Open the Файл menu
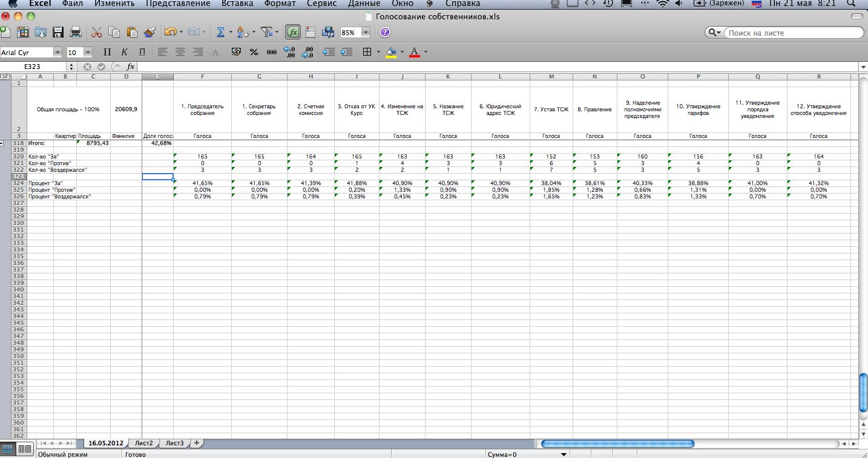This screenshot has height=458, width=868. coord(72,4)
